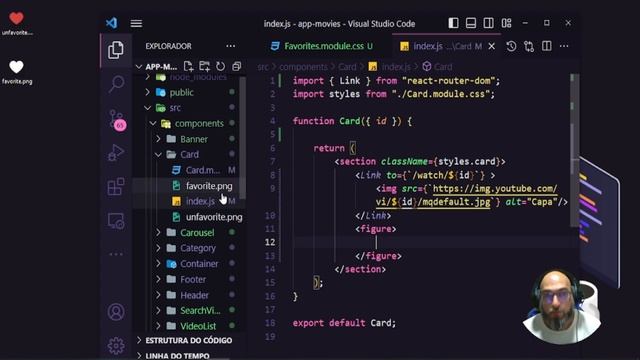Viewport: 640px width, 360px height.
Task: Toggle the secondary side bar layout
Action: [x=488, y=23]
